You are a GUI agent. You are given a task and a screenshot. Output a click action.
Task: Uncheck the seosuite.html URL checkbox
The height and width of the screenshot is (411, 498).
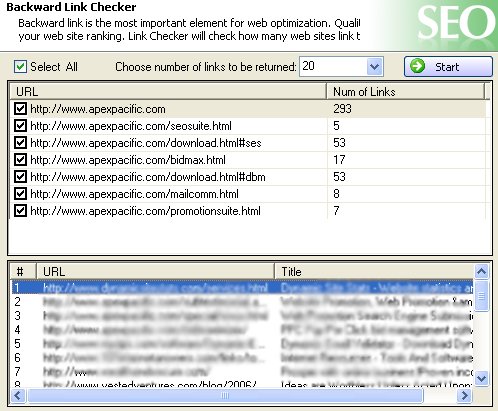(20, 126)
